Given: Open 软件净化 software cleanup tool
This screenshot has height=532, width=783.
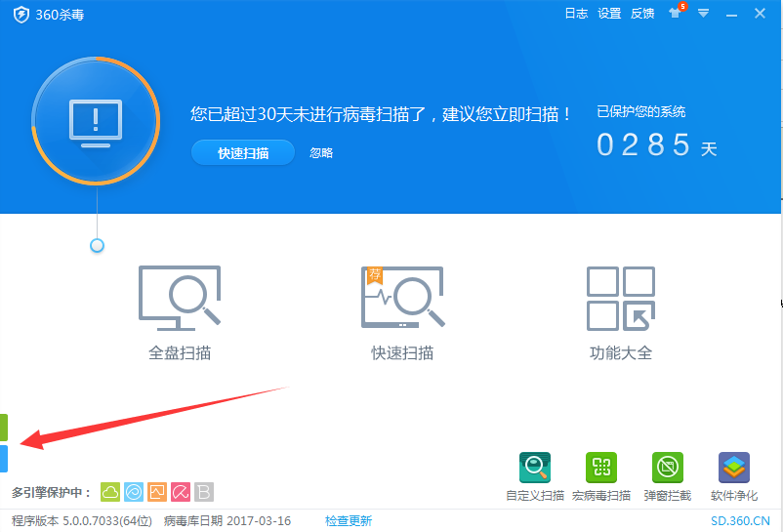Looking at the screenshot, I should tap(734, 476).
